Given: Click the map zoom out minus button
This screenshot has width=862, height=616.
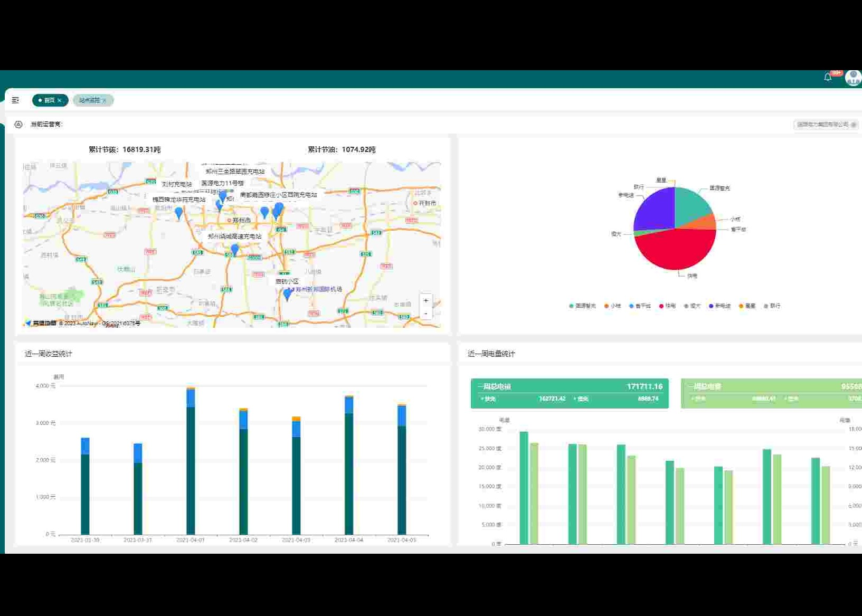Looking at the screenshot, I should pyautogui.click(x=425, y=314).
